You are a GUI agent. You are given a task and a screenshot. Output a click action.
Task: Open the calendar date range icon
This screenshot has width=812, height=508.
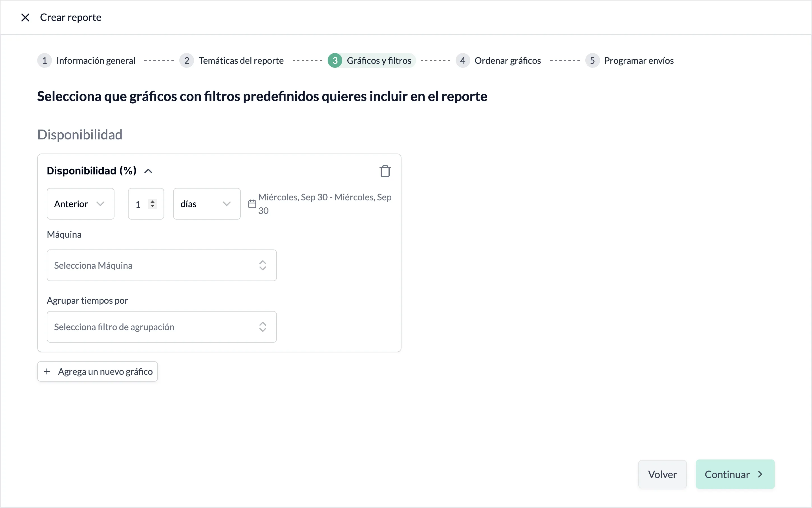tap(252, 203)
